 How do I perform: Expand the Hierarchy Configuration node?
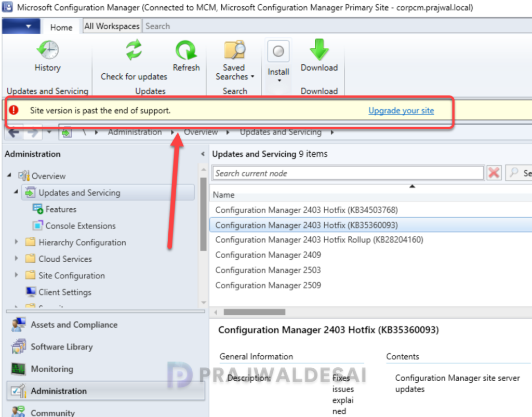click(x=16, y=241)
